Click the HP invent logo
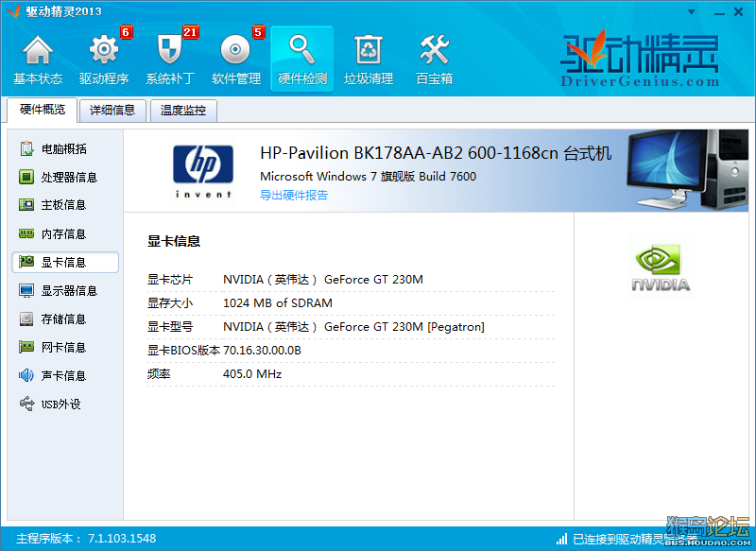 203,171
